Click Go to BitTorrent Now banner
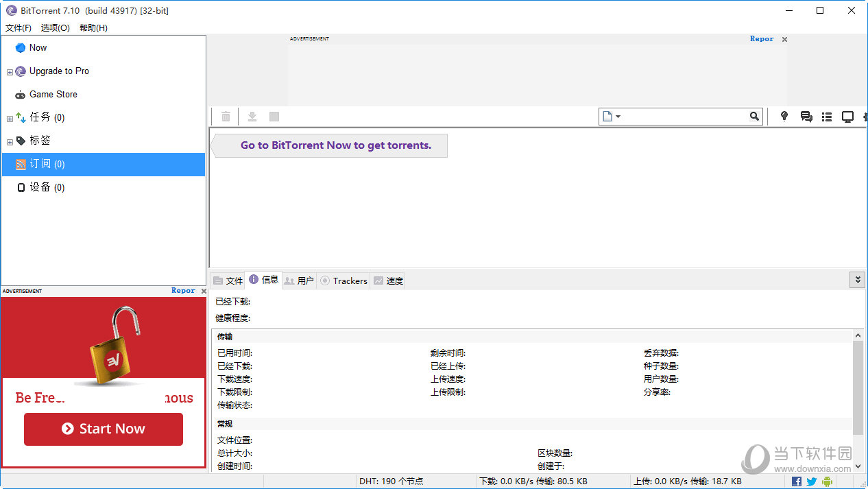Image resolution: width=868 pixels, height=489 pixels. (x=329, y=145)
